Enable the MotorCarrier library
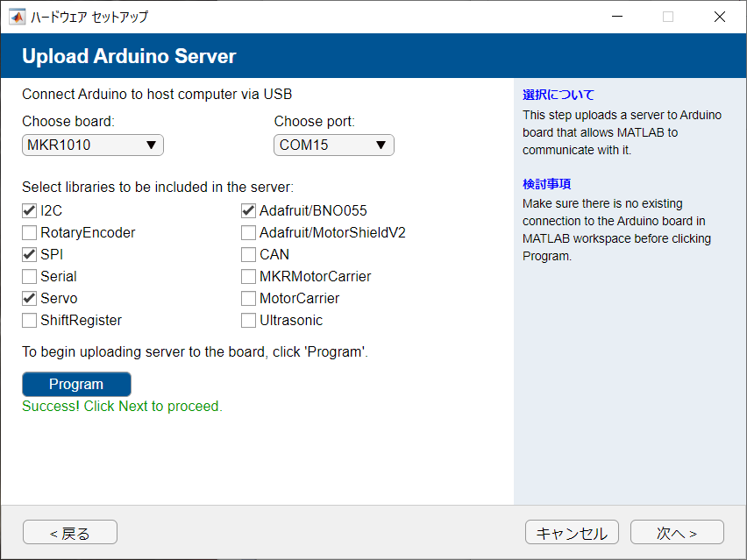 (248, 298)
